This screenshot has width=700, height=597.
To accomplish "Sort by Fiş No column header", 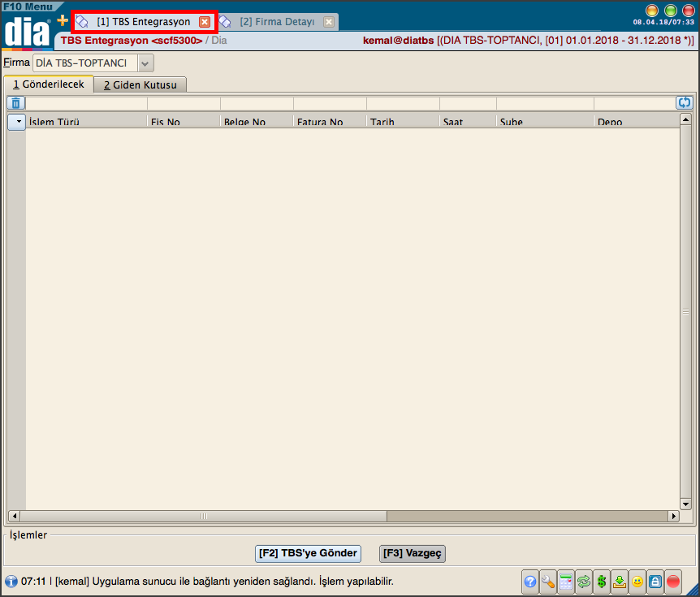I will coord(184,122).
